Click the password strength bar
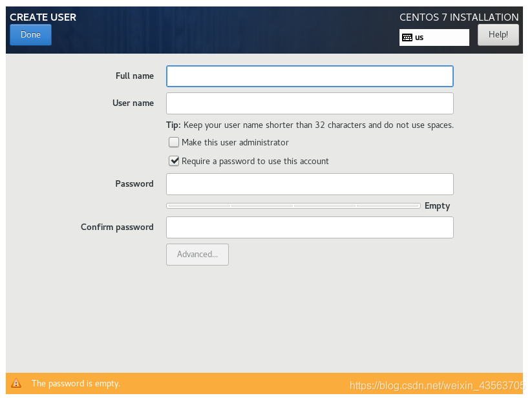This screenshot has height=398, width=532. (293, 205)
